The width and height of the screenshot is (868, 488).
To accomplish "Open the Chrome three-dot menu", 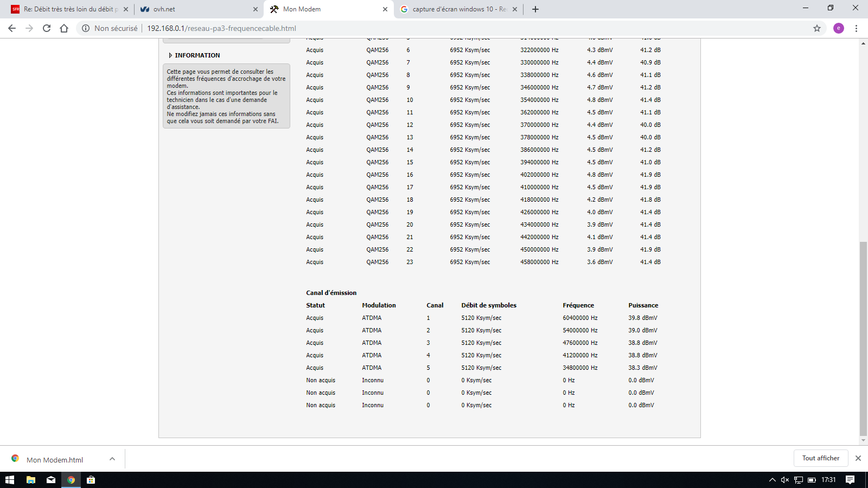I will (856, 28).
